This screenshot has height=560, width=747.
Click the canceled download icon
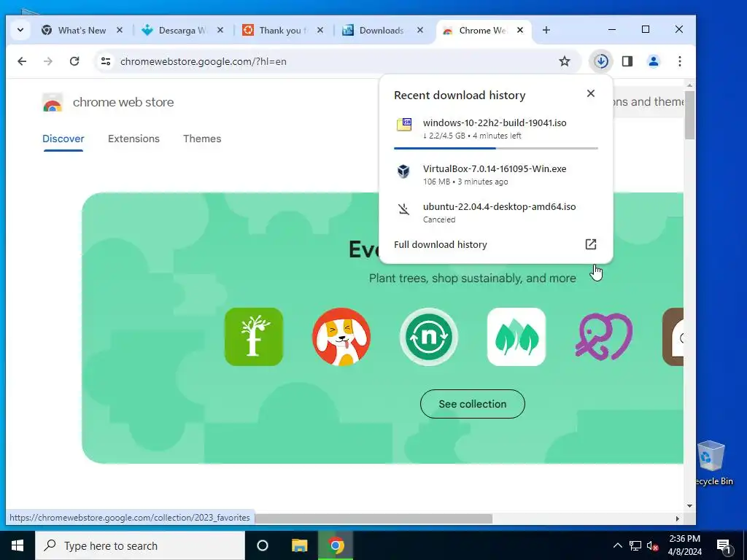[x=404, y=209]
